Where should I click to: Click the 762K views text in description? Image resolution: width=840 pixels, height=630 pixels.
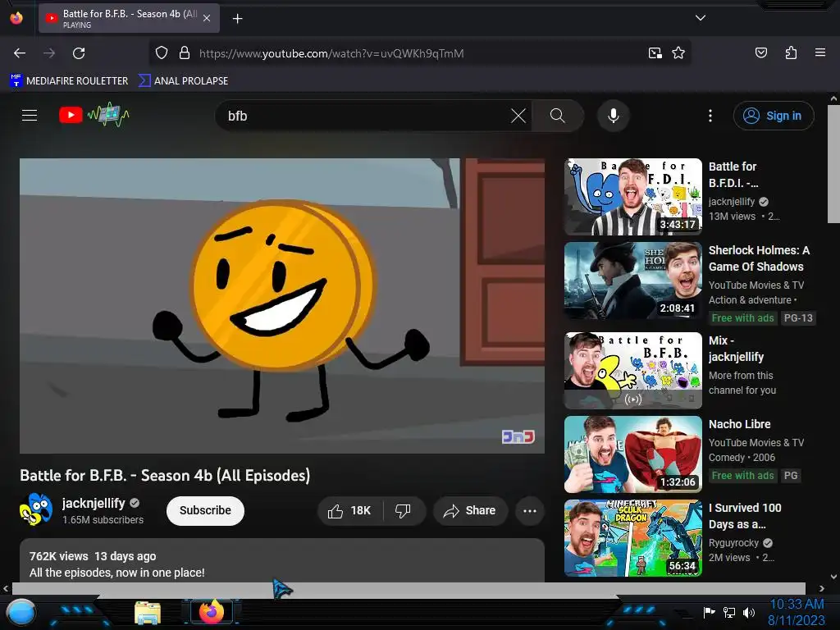(58, 556)
